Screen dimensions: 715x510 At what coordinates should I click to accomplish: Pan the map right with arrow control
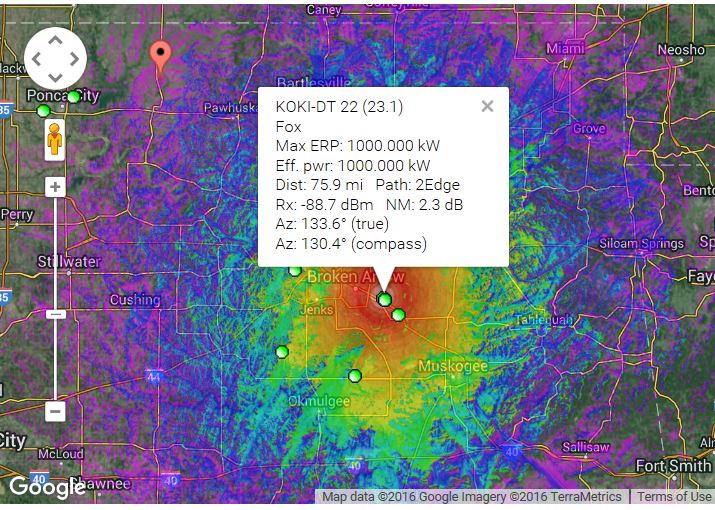point(72,58)
